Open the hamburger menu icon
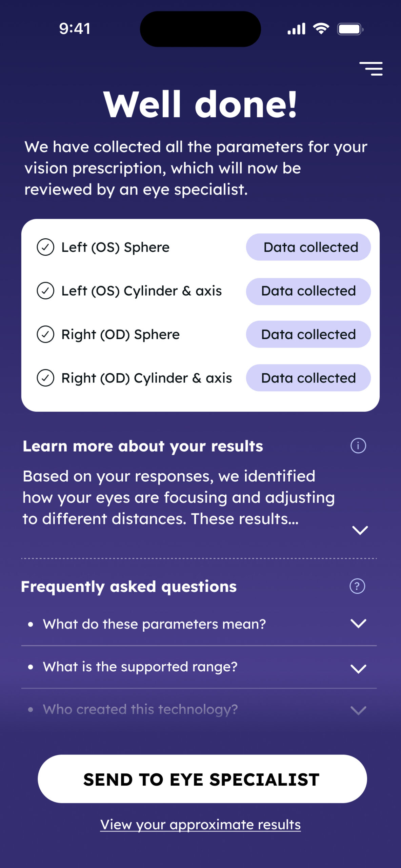This screenshot has width=401, height=868. point(371,68)
